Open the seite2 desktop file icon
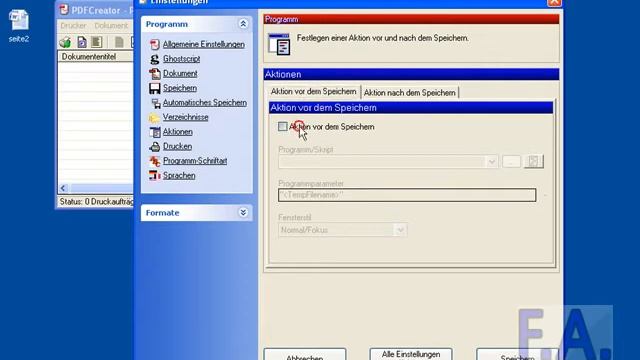 tap(19, 20)
